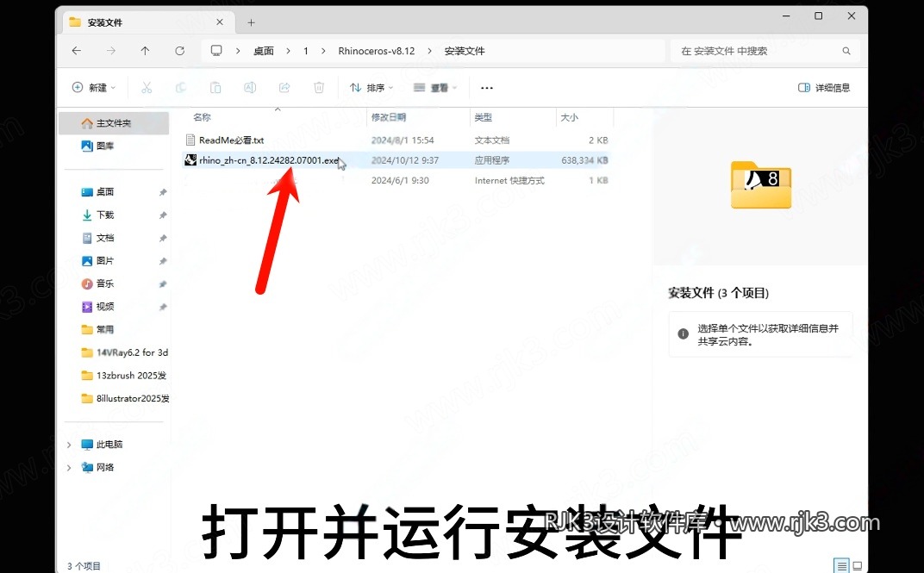Click the copy icon
The height and width of the screenshot is (573, 924).
tap(181, 87)
